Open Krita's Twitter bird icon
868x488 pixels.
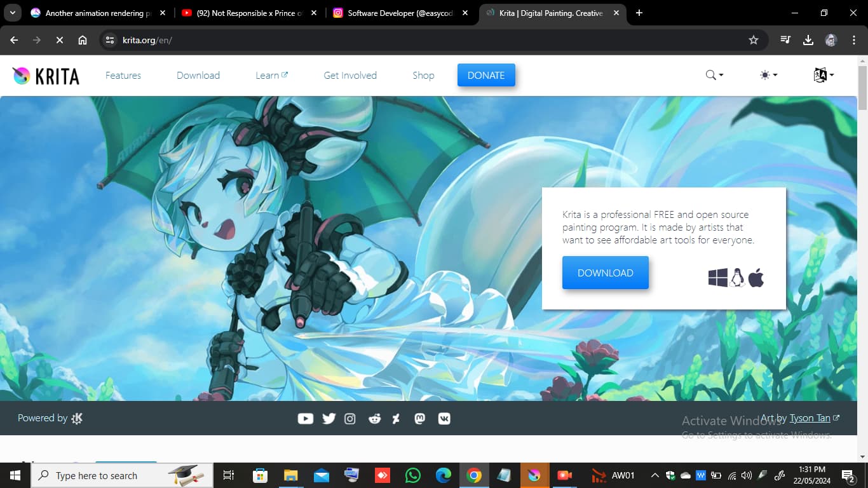point(329,419)
